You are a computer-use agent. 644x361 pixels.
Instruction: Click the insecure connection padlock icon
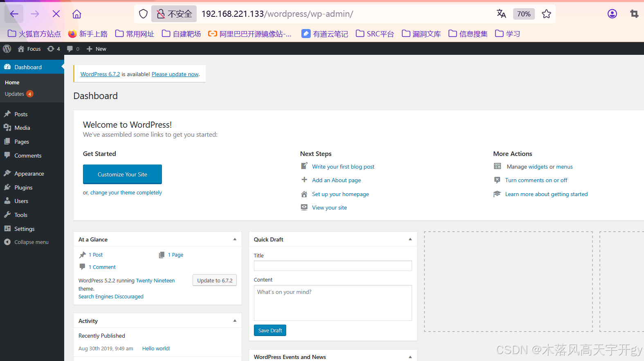[161, 14]
